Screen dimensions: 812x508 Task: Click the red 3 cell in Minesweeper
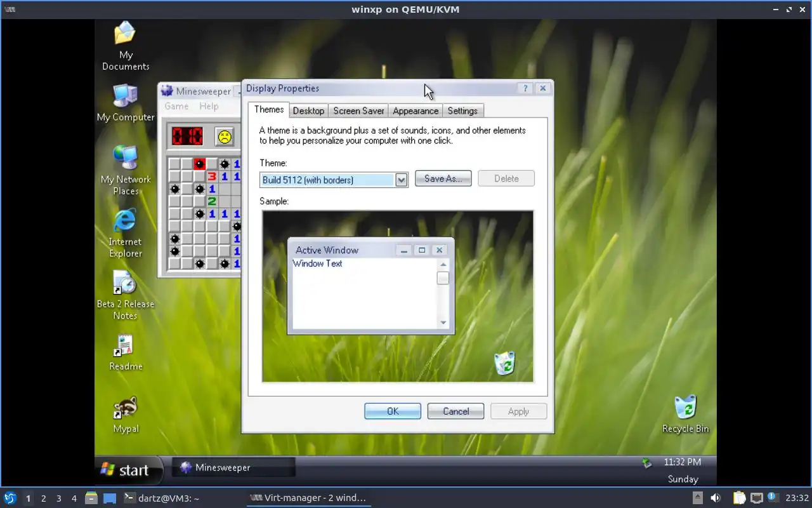coord(212,177)
